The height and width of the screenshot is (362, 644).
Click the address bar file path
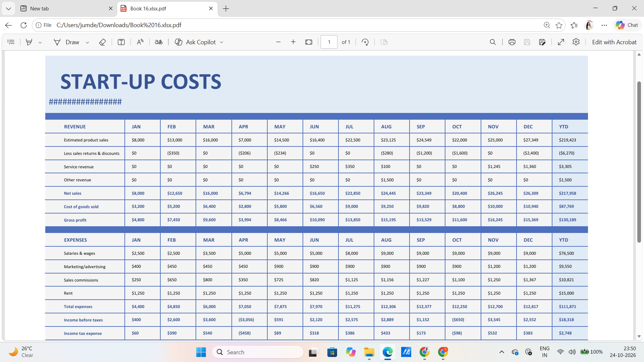pos(119,25)
